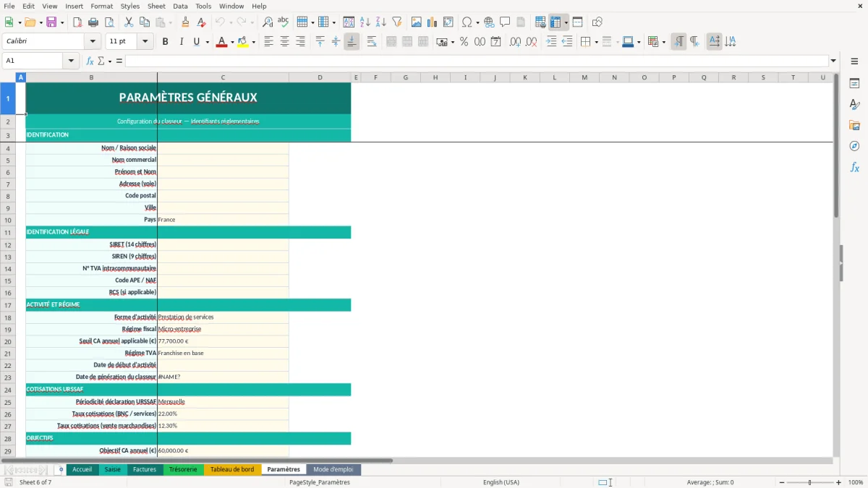Image resolution: width=868 pixels, height=488 pixels.
Task: Toggle Right-to-Left text direction
Action: coord(694,42)
